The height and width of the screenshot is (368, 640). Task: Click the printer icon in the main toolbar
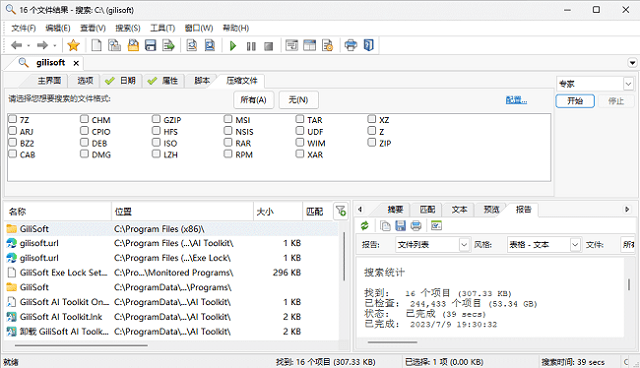[x=351, y=45]
